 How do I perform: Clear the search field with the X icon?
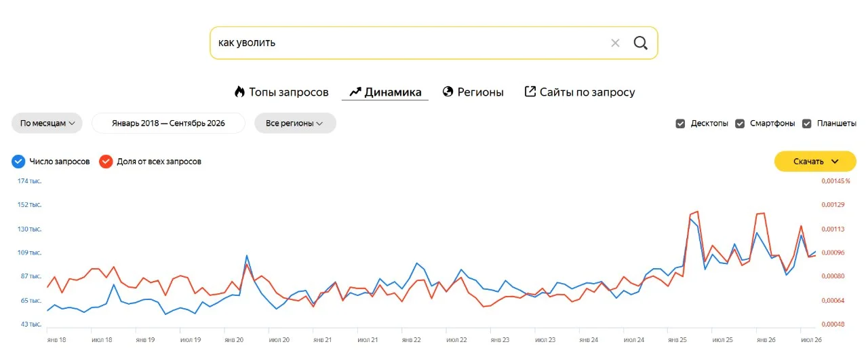point(615,43)
